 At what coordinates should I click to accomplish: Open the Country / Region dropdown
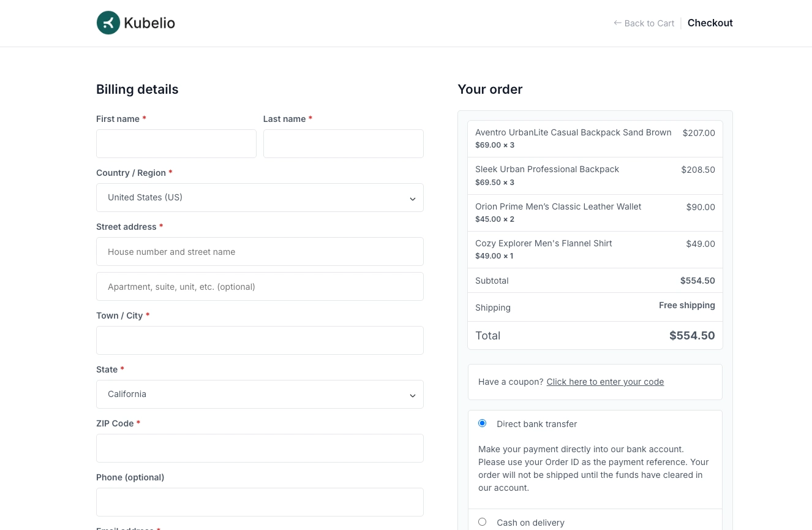260,197
